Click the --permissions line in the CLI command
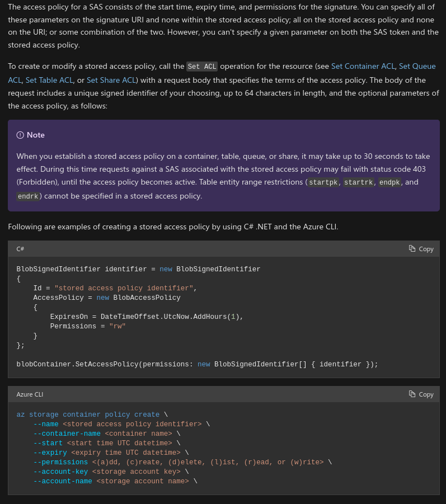 coord(182,462)
